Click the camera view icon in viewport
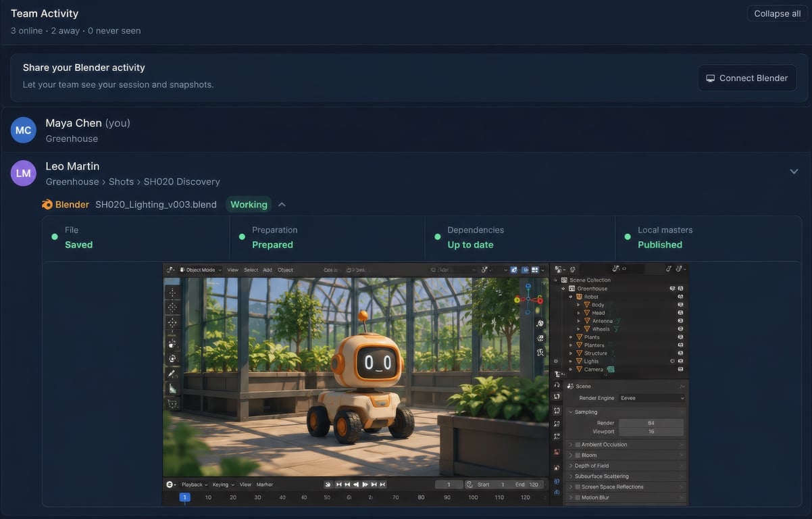 (540, 338)
